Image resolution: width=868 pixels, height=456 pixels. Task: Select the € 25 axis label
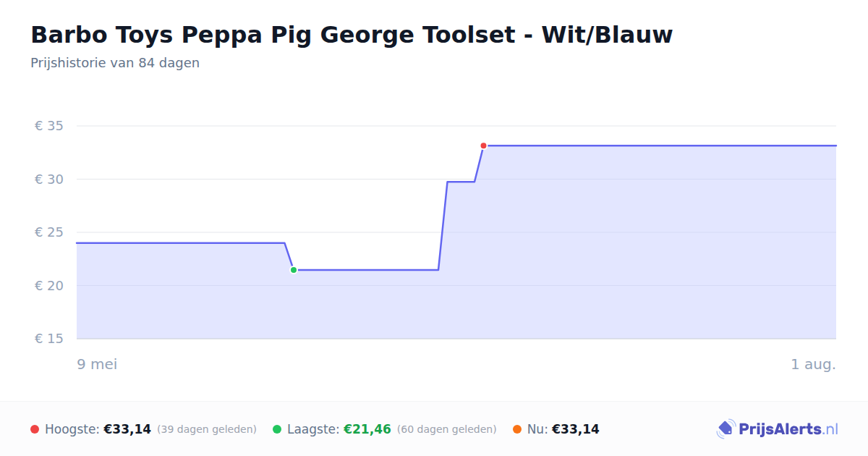[x=49, y=232]
